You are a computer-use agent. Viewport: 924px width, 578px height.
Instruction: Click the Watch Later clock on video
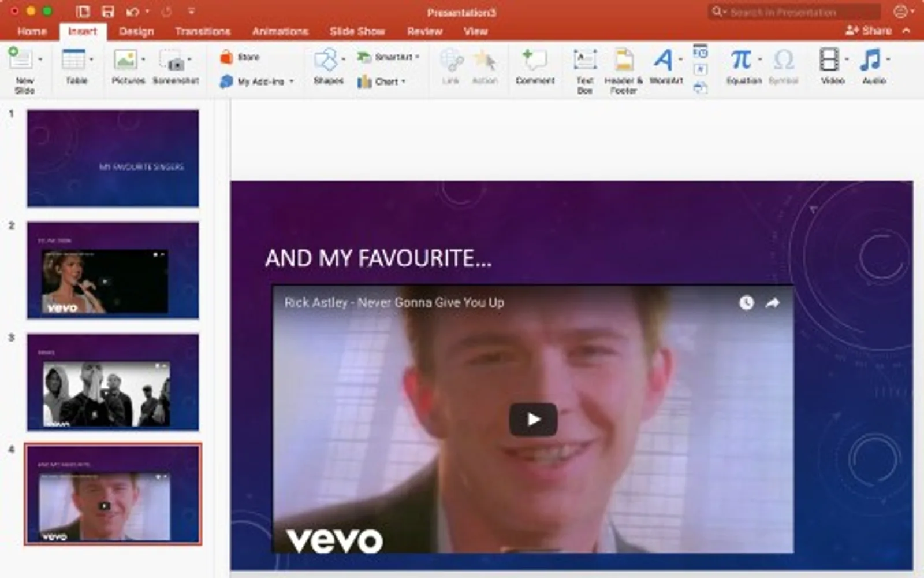tap(746, 303)
